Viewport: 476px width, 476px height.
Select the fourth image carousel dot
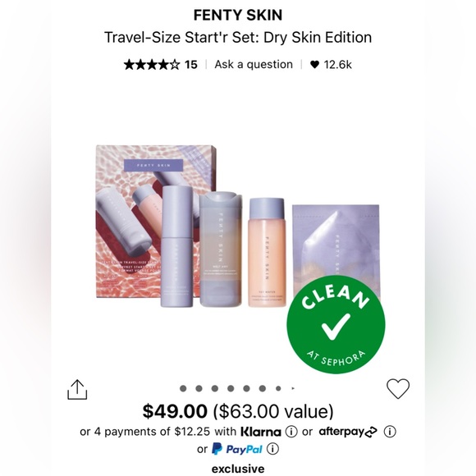231,388
